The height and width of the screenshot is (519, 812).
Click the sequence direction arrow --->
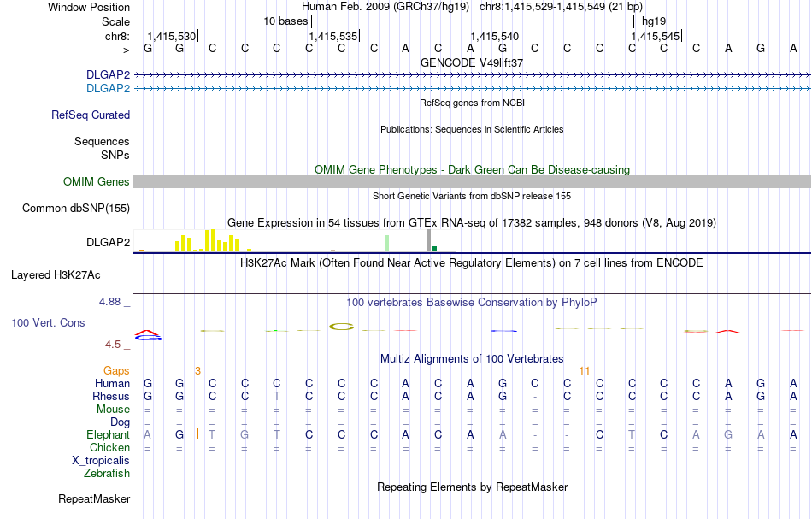(121, 50)
